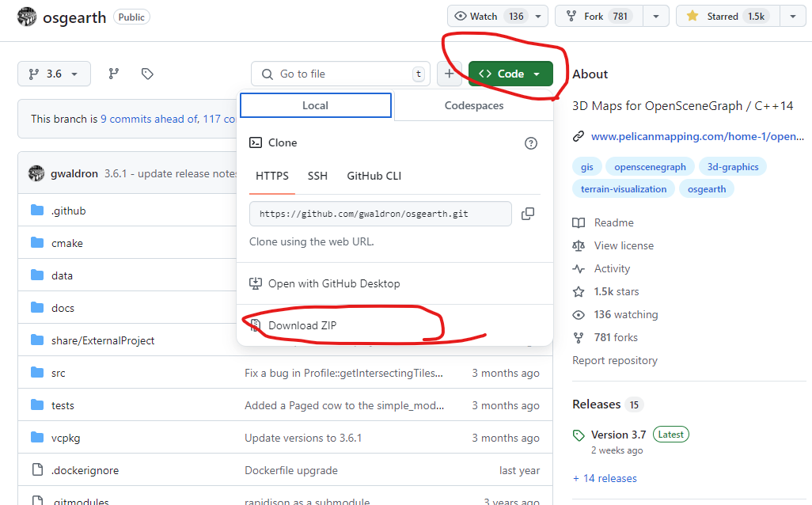Expand the Watch options arrow
Viewport: 812px width, 505px height.
(539, 17)
